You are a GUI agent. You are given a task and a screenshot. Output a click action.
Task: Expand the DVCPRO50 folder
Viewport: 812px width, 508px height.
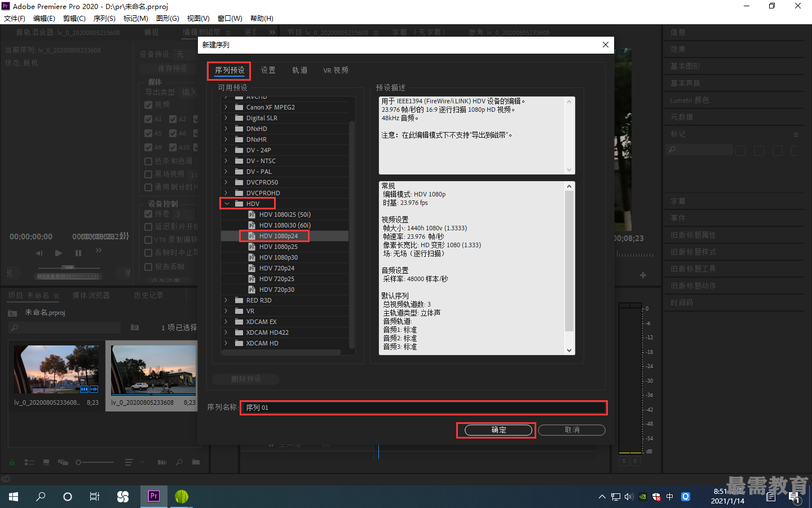tap(227, 182)
